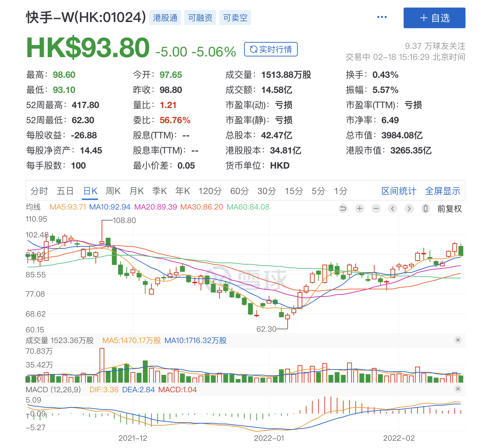This screenshot has height=448, width=482.
Task: Select the 五日 chart tab
Action: [65, 191]
